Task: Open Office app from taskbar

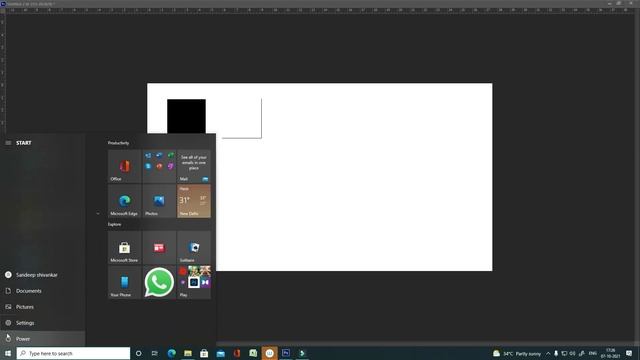Action: pyautogui.click(x=237, y=353)
